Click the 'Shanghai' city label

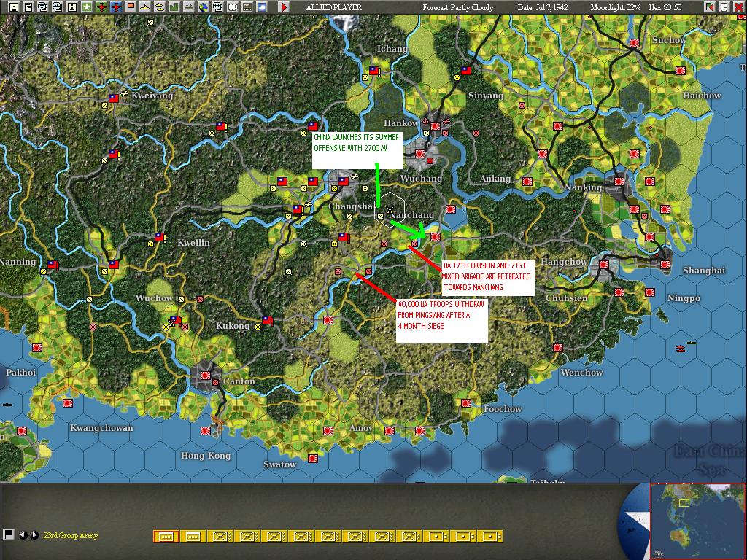coord(704,271)
